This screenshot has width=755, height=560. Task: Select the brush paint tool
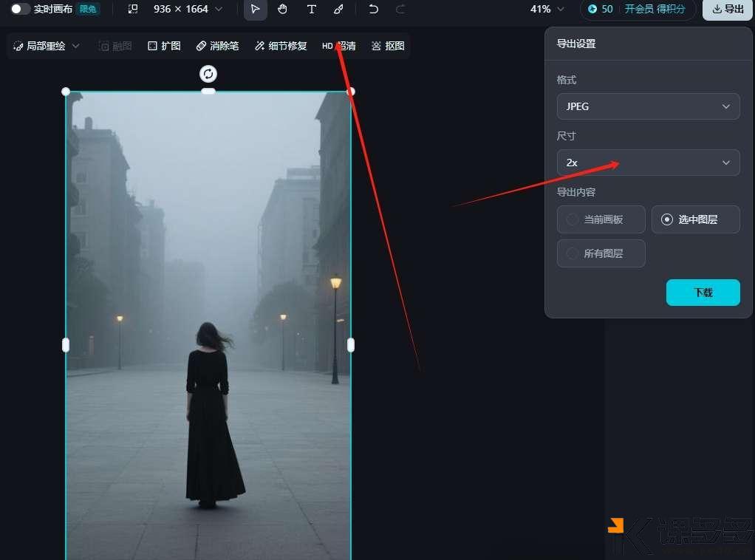pyautogui.click(x=338, y=9)
